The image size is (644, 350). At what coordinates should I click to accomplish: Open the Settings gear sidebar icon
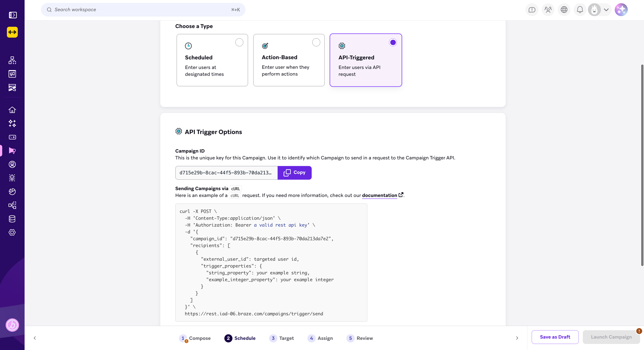click(12, 232)
